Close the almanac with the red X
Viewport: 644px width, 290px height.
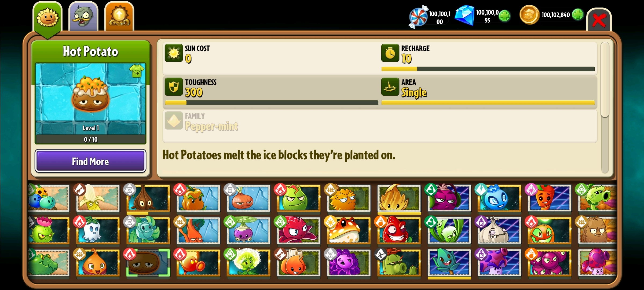tap(599, 20)
